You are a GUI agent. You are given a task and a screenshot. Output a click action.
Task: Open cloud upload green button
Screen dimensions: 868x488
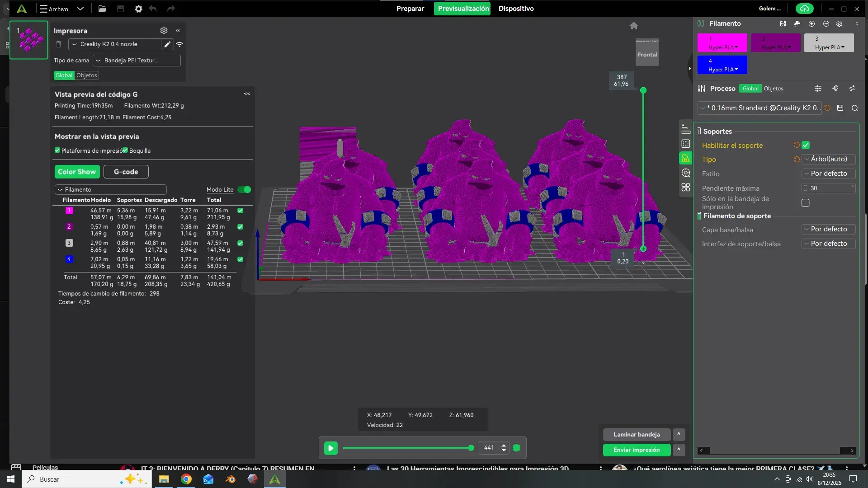click(x=804, y=9)
